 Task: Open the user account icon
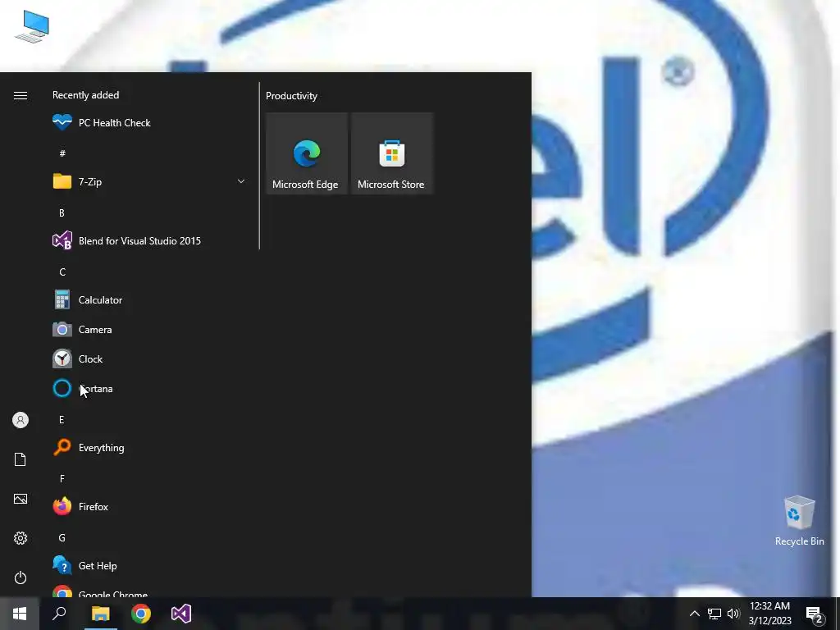21,420
